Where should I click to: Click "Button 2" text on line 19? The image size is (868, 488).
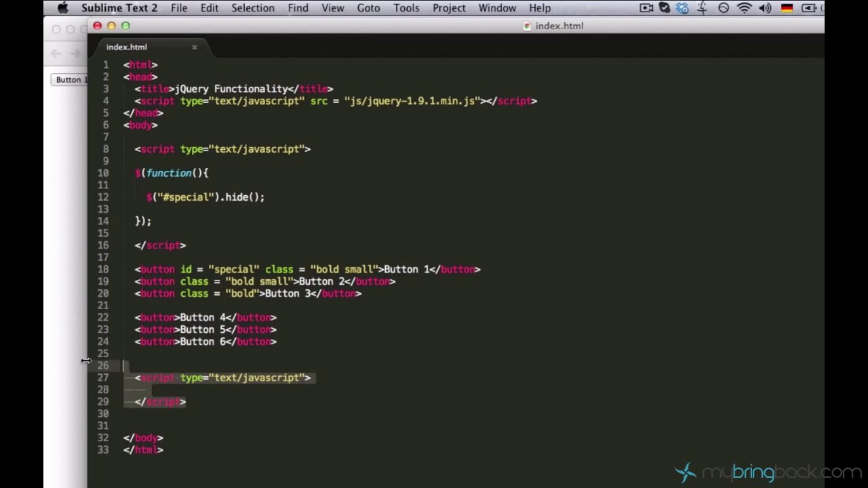click(322, 281)
